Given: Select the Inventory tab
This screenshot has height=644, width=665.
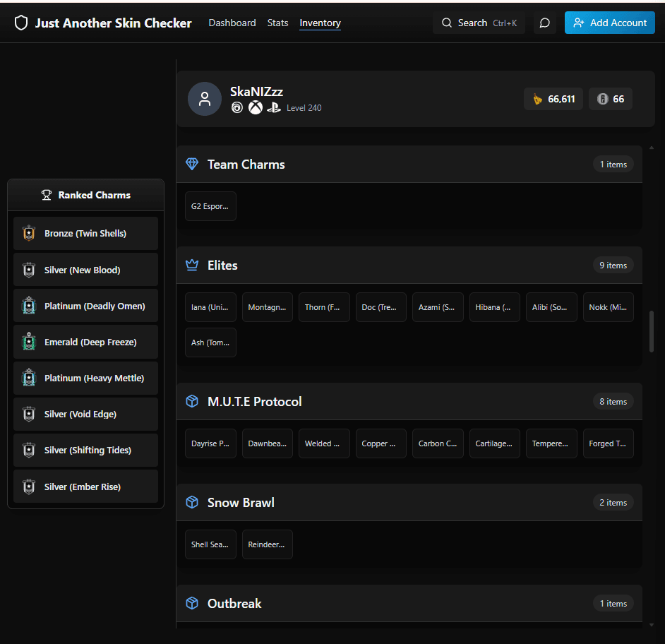Looking at the screenshot, I should [x=320, y=23].
